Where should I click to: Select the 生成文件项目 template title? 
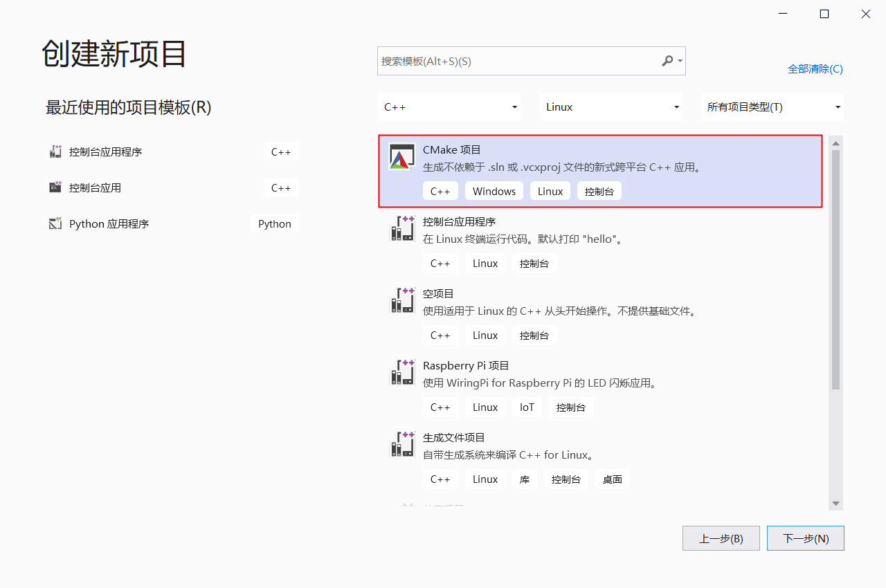(454, 437)
